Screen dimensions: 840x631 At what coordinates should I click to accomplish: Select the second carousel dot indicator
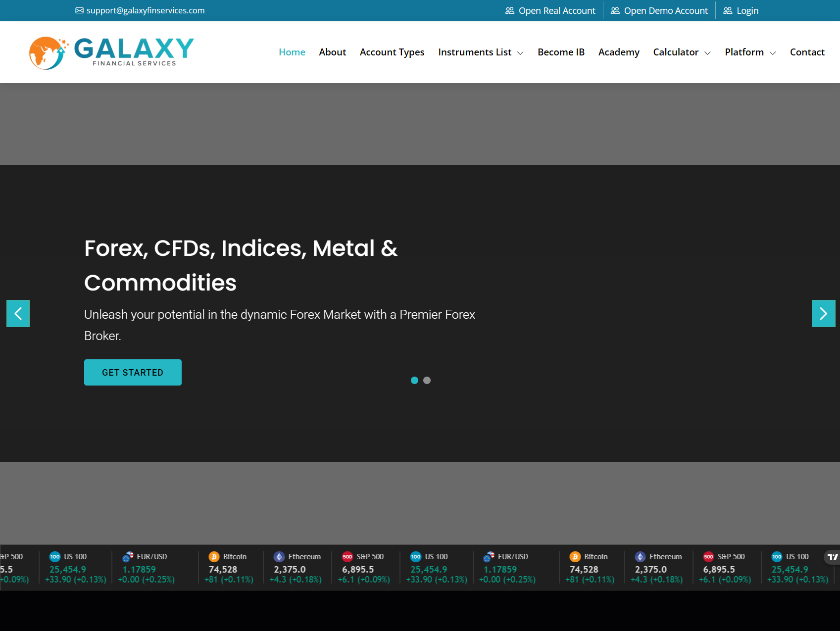(x=427, y=380)
